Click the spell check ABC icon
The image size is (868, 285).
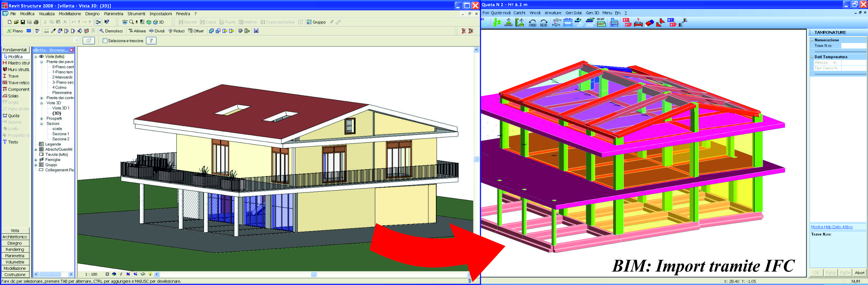coord(38,31)
